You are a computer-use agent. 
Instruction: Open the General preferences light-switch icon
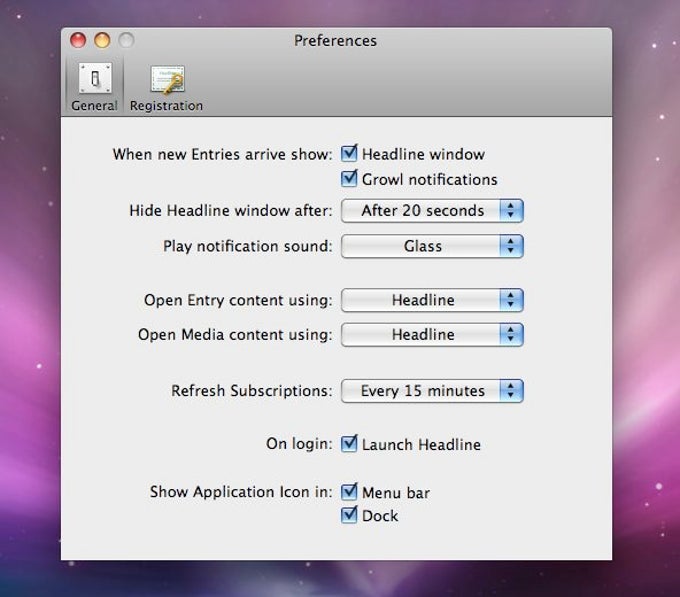point(95,78)
